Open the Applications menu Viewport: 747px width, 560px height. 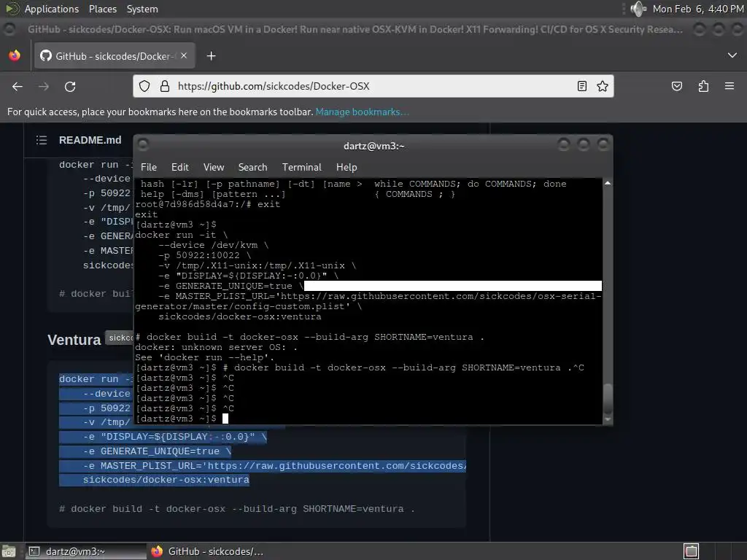point(52,9)
